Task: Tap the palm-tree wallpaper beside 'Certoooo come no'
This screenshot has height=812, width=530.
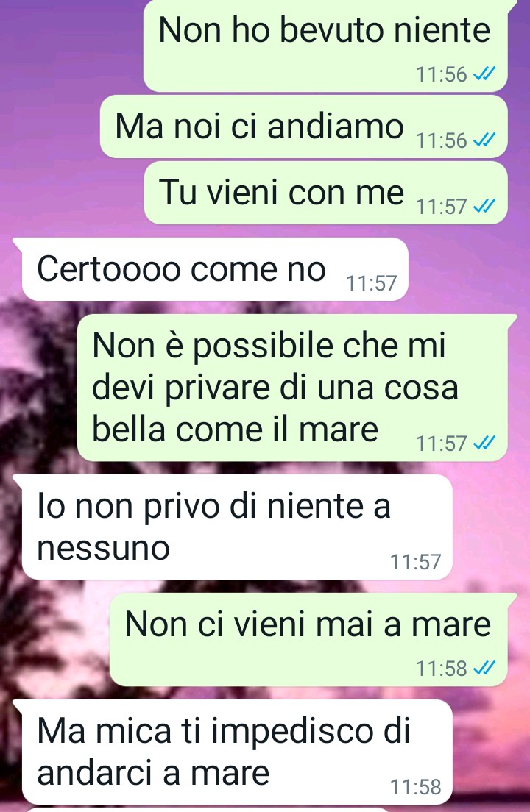Action: 466,269
